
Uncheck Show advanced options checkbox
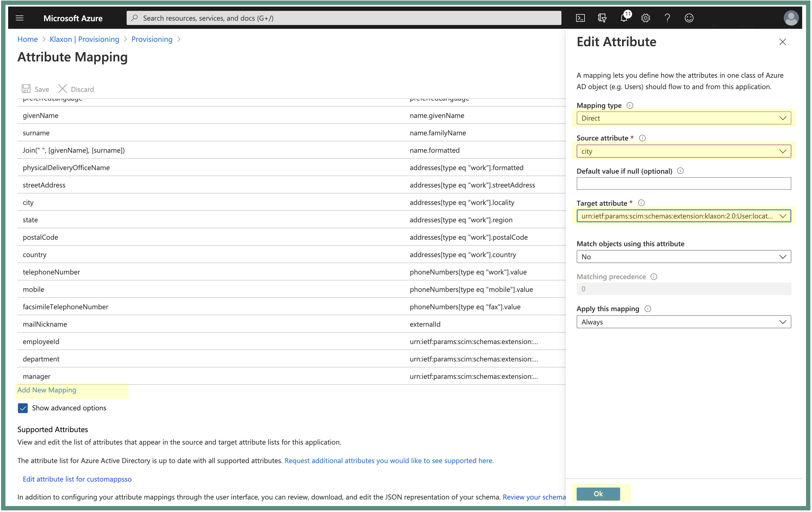(23, 408)
